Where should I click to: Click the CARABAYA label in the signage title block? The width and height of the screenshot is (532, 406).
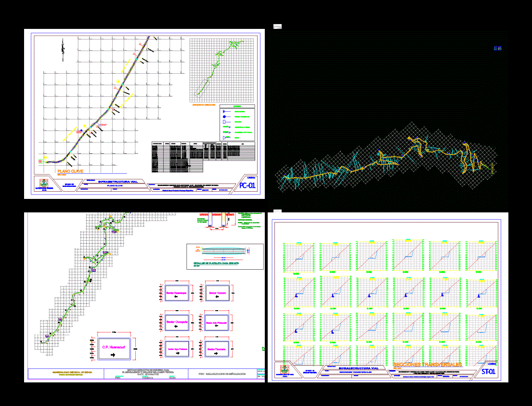pyautogui.click(x=147, y=378)
